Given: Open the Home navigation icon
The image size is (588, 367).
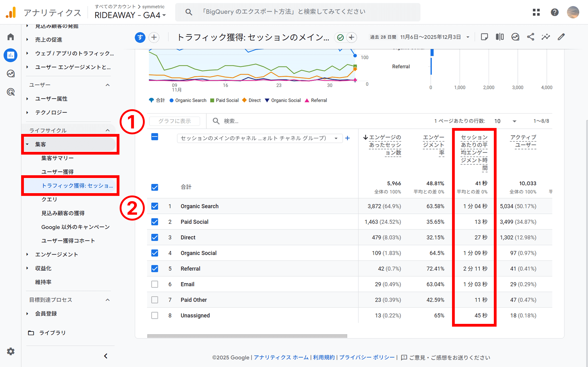Looking at the screenshot, I should 10,36.
